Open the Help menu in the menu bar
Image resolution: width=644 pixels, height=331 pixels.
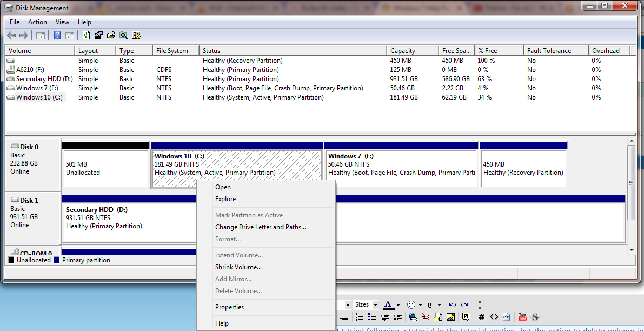point(84,22)
